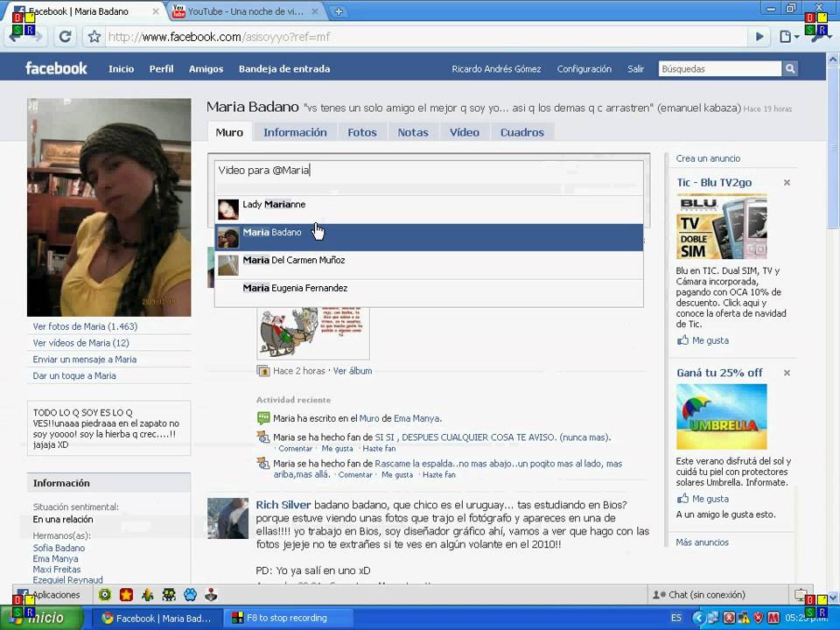Open Amigos in the Facebook top bar
This screenshot has width=840, height=630.
(x=206, y=68)
